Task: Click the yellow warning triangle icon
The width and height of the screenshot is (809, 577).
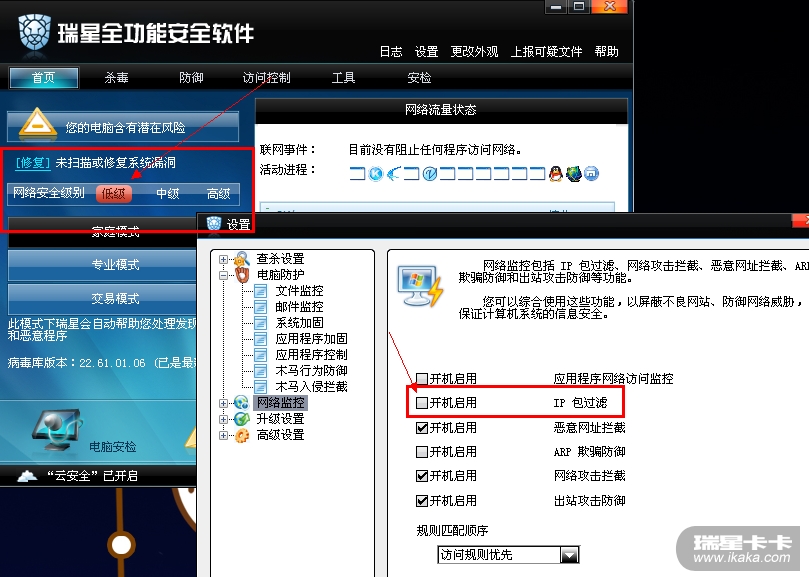Action: coord(37,124)
